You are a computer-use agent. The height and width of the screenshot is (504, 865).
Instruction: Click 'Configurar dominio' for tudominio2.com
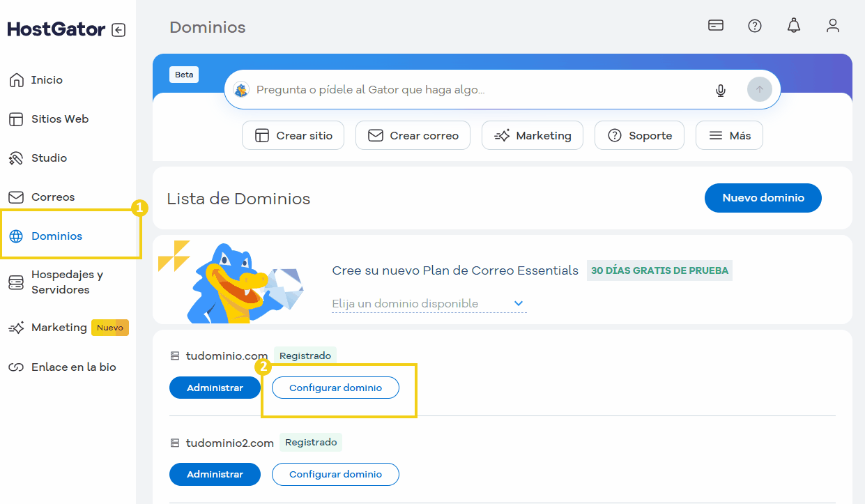click(x=335, y=474)
